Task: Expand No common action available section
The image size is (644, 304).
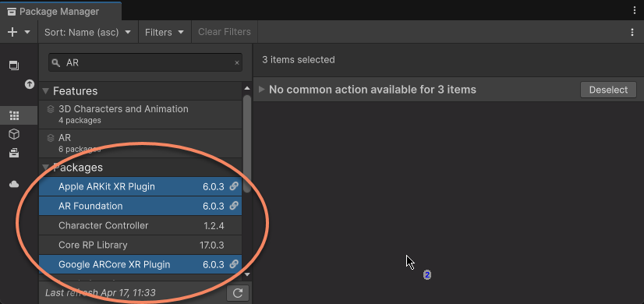Action: tap(261, 89)
